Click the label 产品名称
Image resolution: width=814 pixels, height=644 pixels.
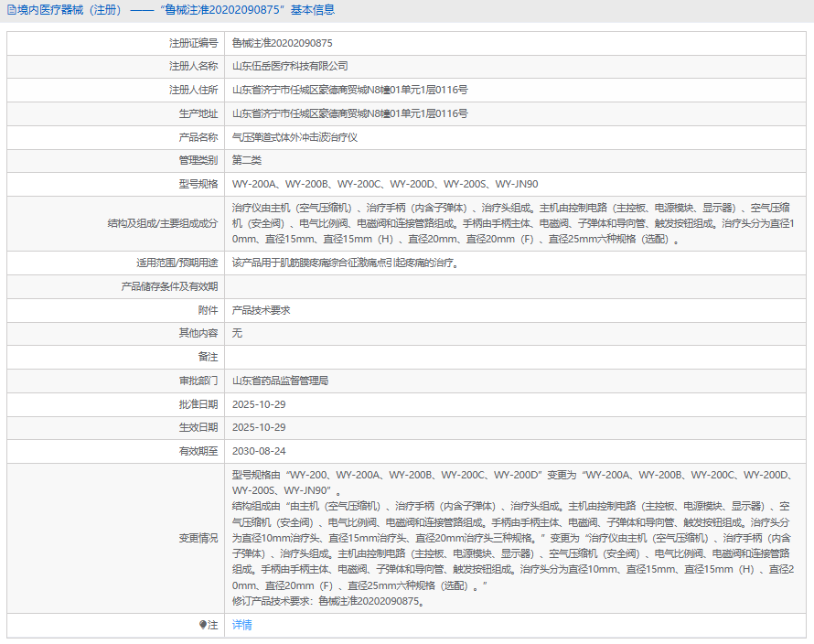coord(198,137)
